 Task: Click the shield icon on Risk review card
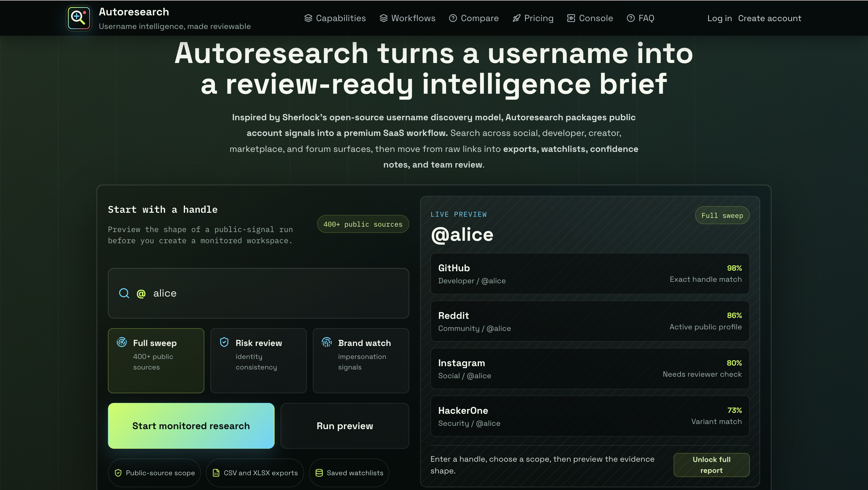[224, 342]
